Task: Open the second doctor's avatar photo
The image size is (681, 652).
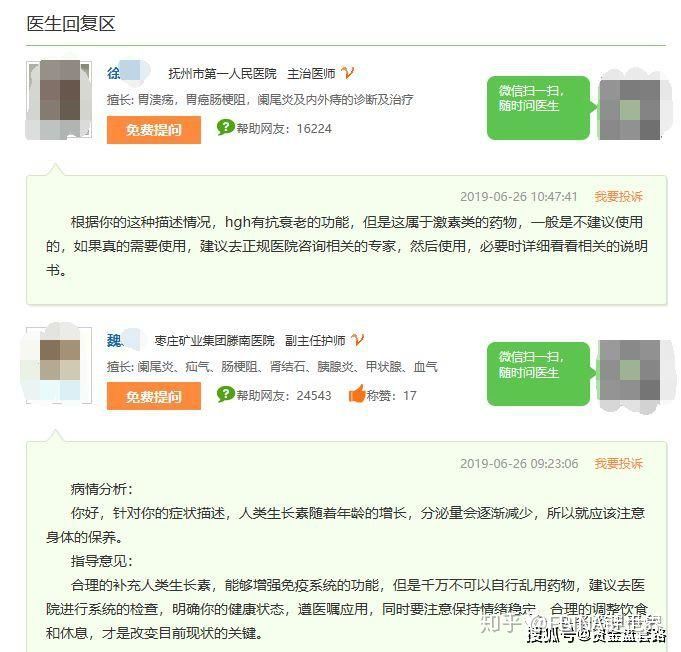Action: pos(59,366)
